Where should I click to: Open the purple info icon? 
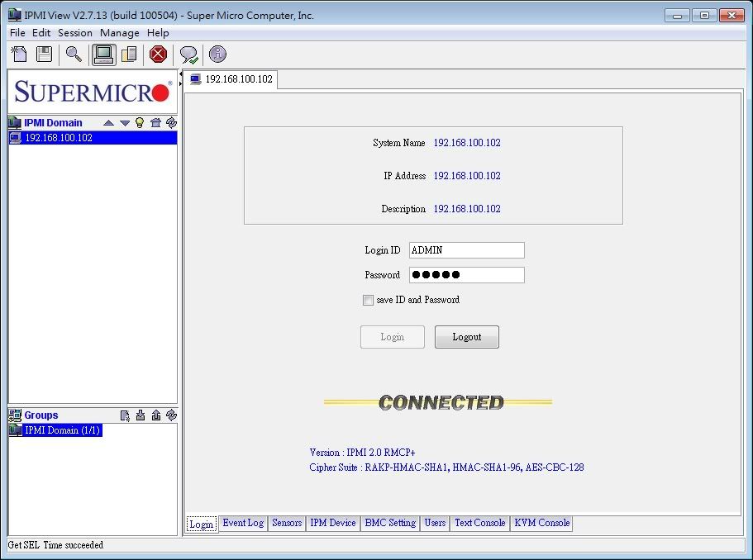tap(217, 55)
